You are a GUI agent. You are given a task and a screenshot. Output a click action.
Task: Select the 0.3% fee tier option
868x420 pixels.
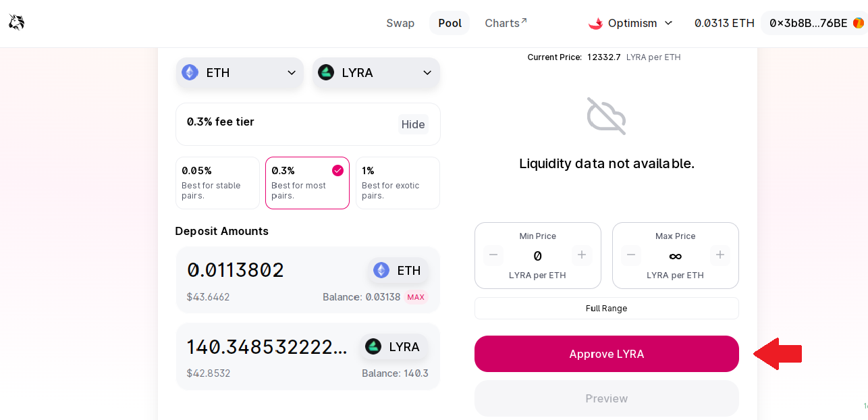coord(307,183)
